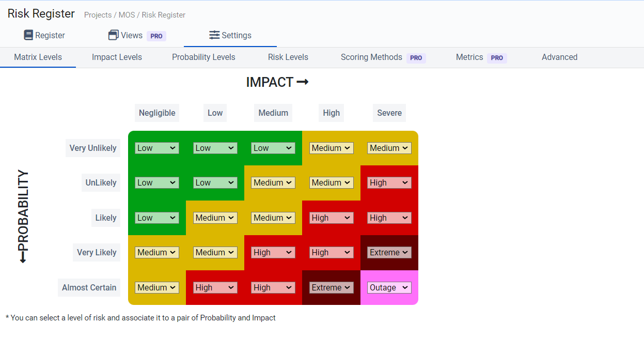Open the Likely row first Low dropdown
Viewport: 644px width, 338px height.
click(156, 218)
